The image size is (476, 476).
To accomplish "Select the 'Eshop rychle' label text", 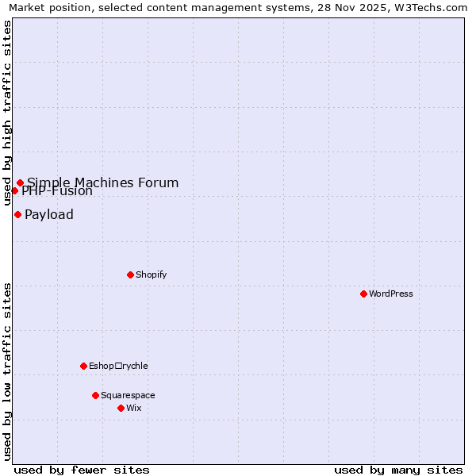I will [118, 366].
